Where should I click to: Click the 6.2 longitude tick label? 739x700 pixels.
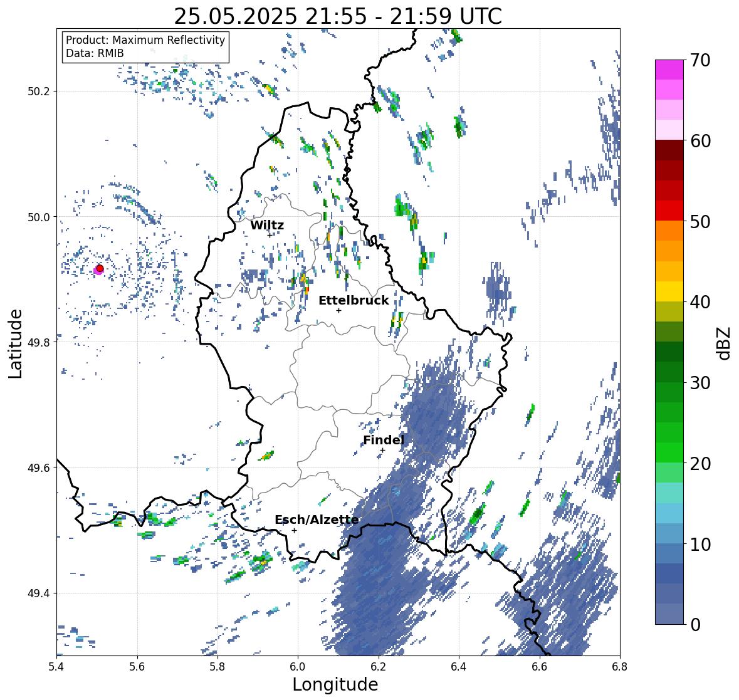point(379,666)
